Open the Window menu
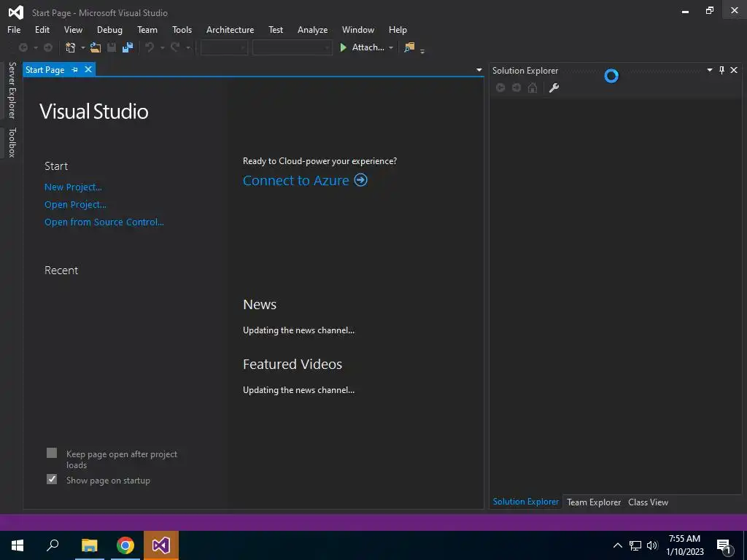This screenshot has width=747, height=560. 357,29
